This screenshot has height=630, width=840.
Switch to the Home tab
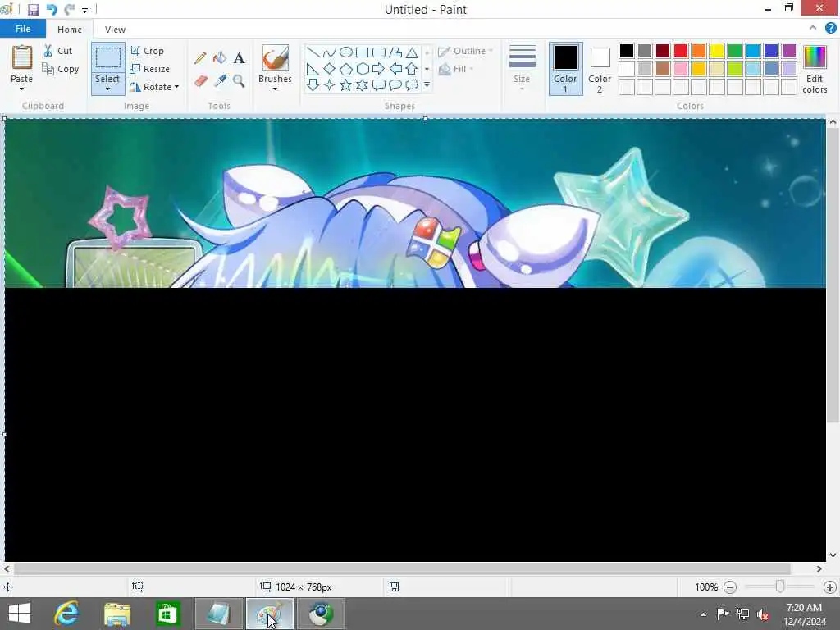(x=70, y=30)
